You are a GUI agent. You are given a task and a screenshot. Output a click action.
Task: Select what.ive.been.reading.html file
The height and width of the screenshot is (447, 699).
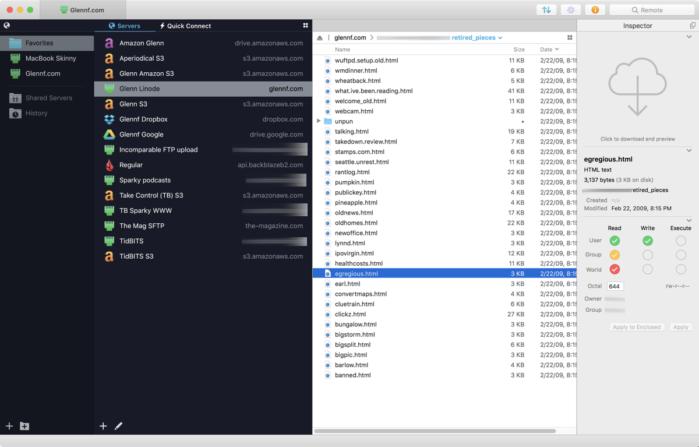pos(444,91)
